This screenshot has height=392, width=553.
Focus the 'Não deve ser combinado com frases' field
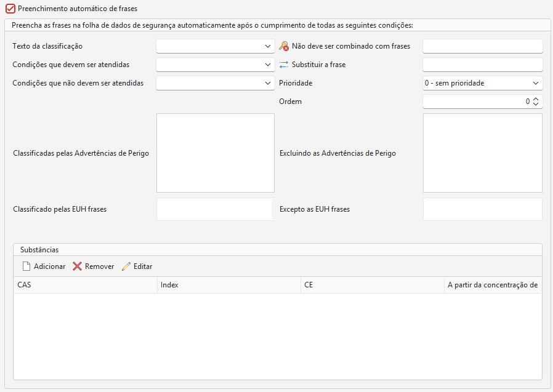pos(482,46)
